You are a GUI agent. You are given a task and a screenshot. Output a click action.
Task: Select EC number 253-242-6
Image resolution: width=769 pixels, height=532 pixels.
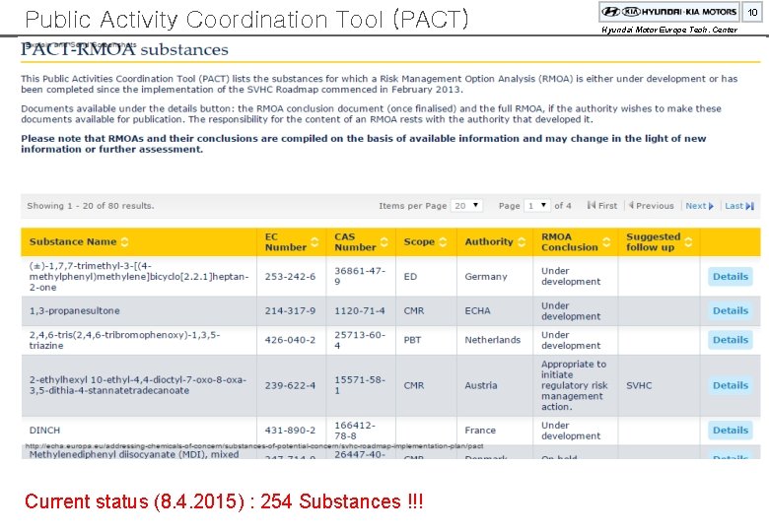(x=290, y=277)
